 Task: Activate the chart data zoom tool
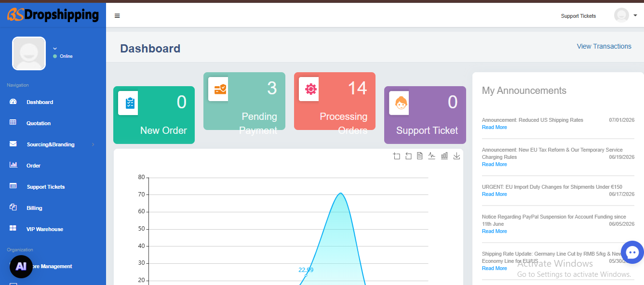pos(397,156)
